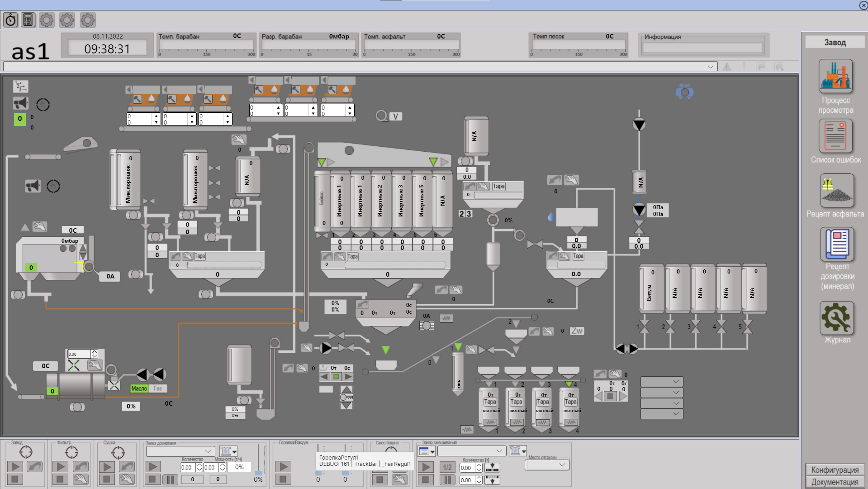Expand the Место отгрузки dropdown

point(547,465)
